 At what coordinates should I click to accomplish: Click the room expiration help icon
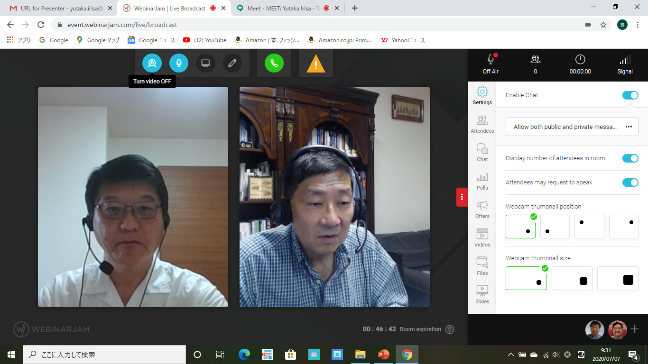click(450, 329)
